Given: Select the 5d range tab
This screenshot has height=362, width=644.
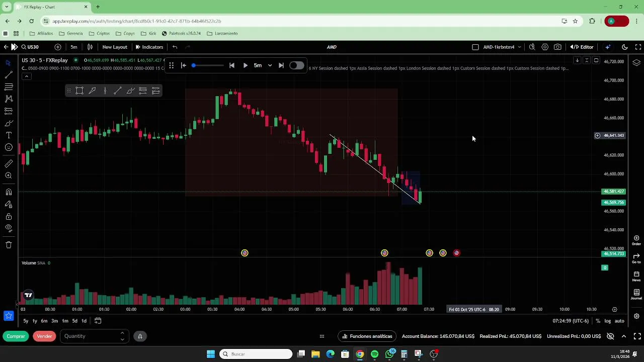Looking at the screenshot, I should (74, 321).
